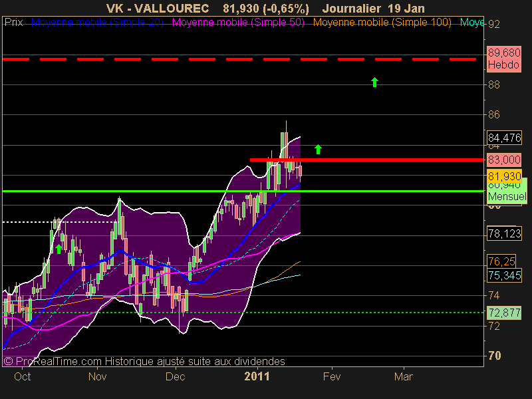Image resolution: width=532 pixels, height=399 pixels.
Task: Click the 75,345 moving average value
Action: (504, 275)
